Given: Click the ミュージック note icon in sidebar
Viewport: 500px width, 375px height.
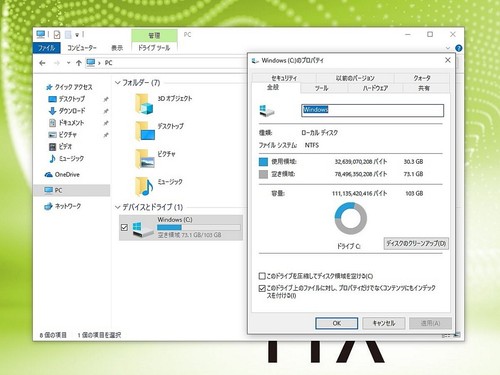Looking at the screenshot, I should [52, 159].
